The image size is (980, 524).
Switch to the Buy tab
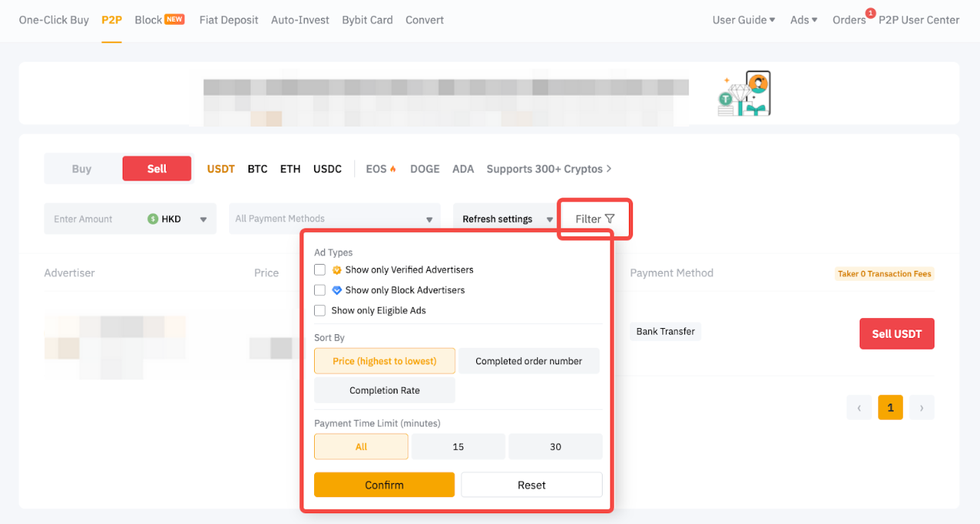pyautogui.click(x=82, y=169)
